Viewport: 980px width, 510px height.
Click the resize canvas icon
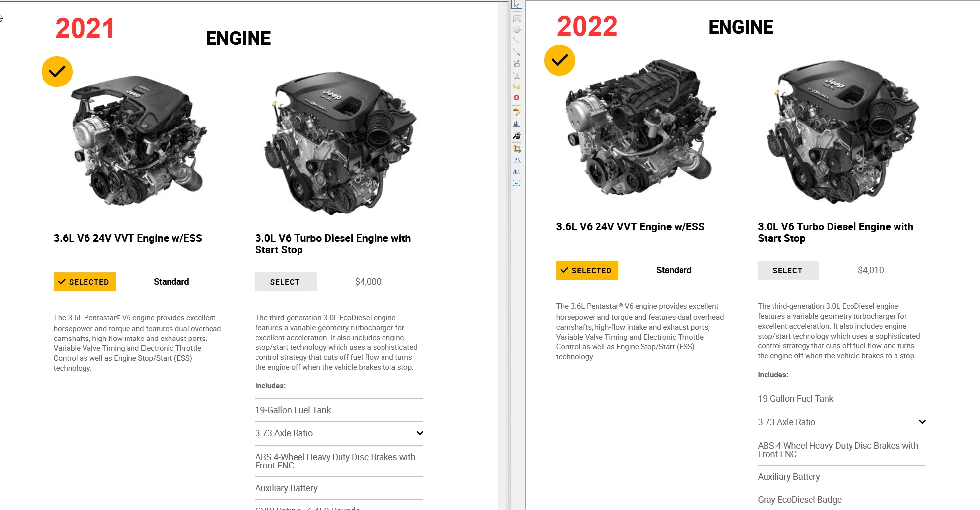pos(517,183)
